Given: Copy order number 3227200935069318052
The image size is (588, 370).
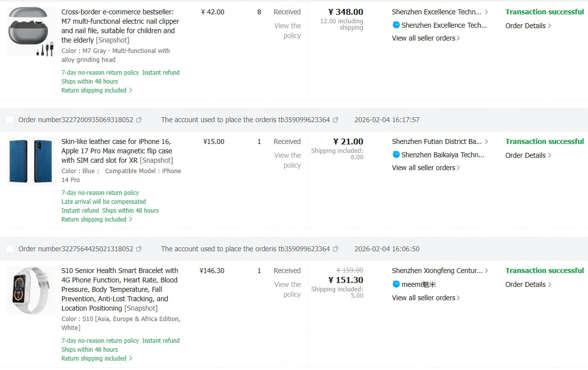Looking at the screenshot, I should pos(139,120).
